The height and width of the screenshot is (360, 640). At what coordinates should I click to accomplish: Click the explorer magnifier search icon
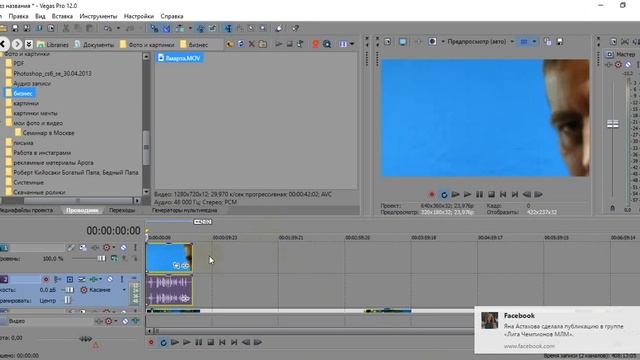[327, 44]
